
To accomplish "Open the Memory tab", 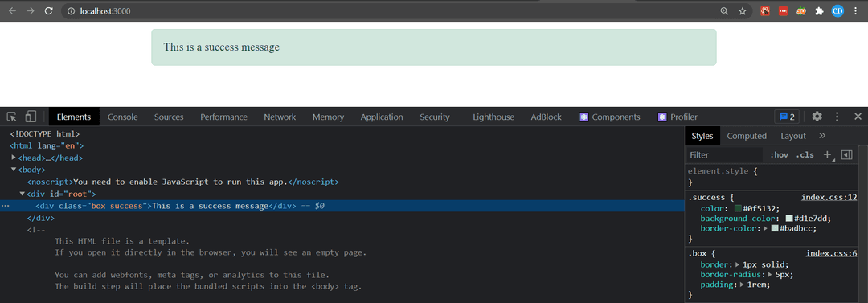I will (328, 117).
